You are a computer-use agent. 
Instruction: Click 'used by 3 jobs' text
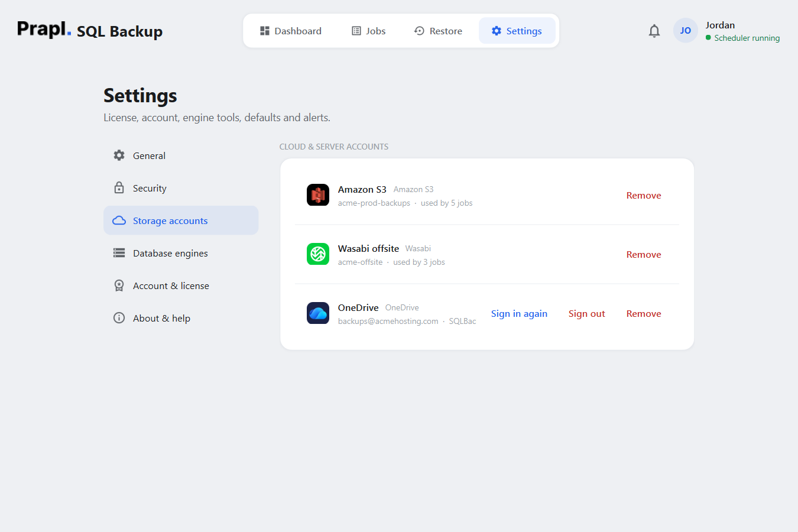(x=419, y=262)
